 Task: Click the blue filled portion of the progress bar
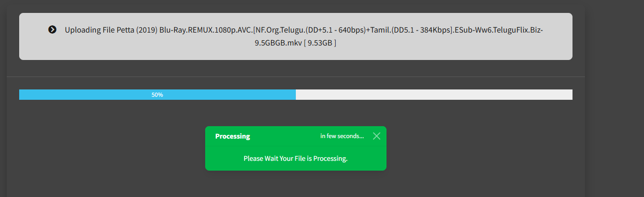click(158, 95)
